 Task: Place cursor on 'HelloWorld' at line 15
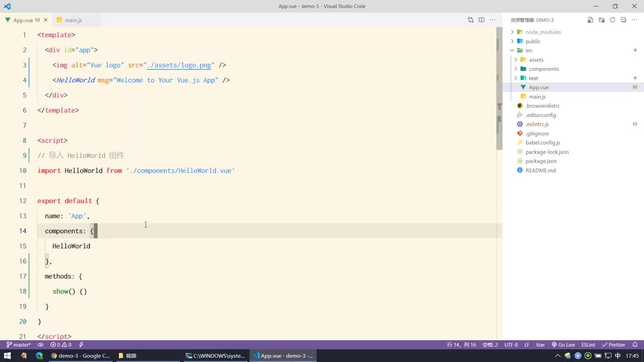(71, 246)
